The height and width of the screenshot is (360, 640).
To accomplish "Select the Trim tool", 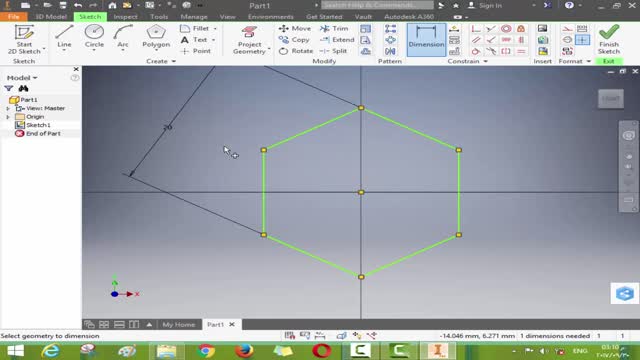I will point(334,28).
